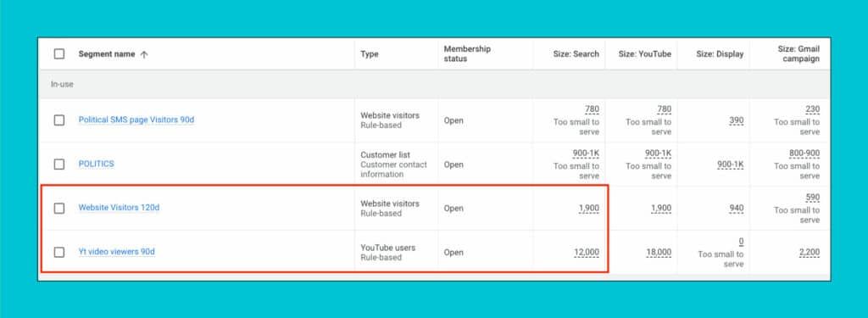Sort by Size: Display column header
Screen dimensions: 868x318
[720, 54]
